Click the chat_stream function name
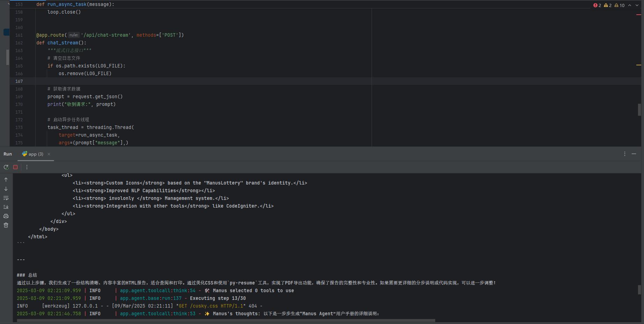Screen dimensions: 644x324 [x=63, y=43]
